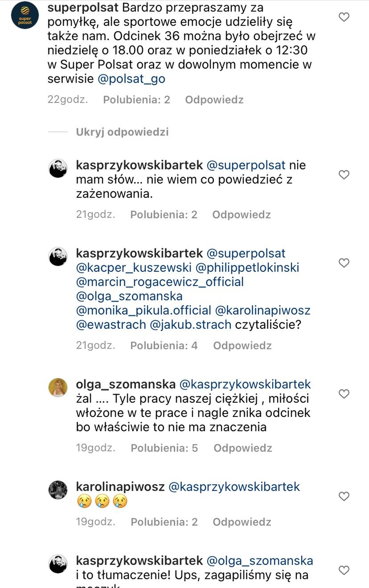
Task: Tap heart on karolinapiwosz's crying emoji comment
Action: click(x=344, y=496)
